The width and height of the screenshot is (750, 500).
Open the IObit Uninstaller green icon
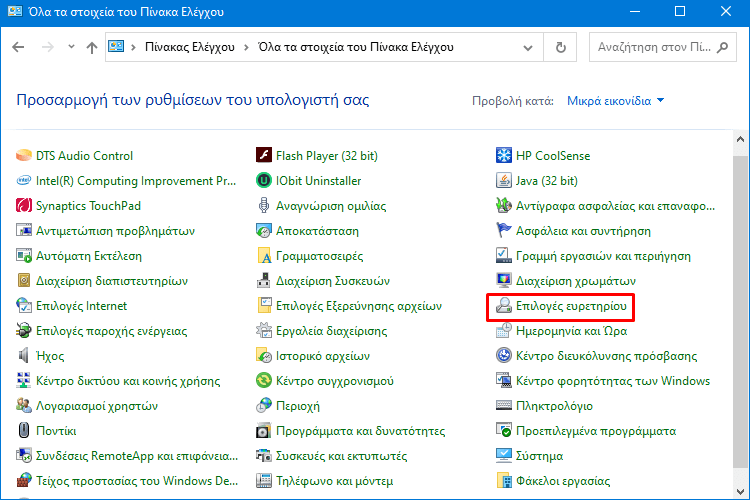[264, 180]
